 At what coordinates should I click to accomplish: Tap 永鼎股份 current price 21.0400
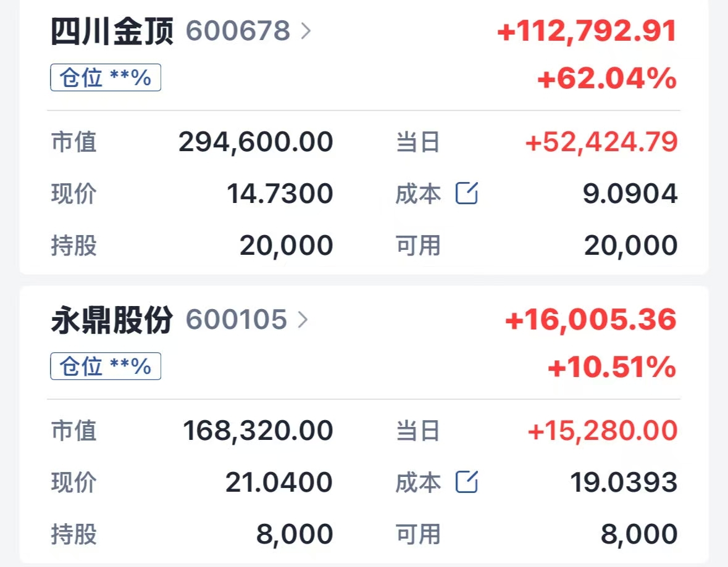(x=279, y=482)
